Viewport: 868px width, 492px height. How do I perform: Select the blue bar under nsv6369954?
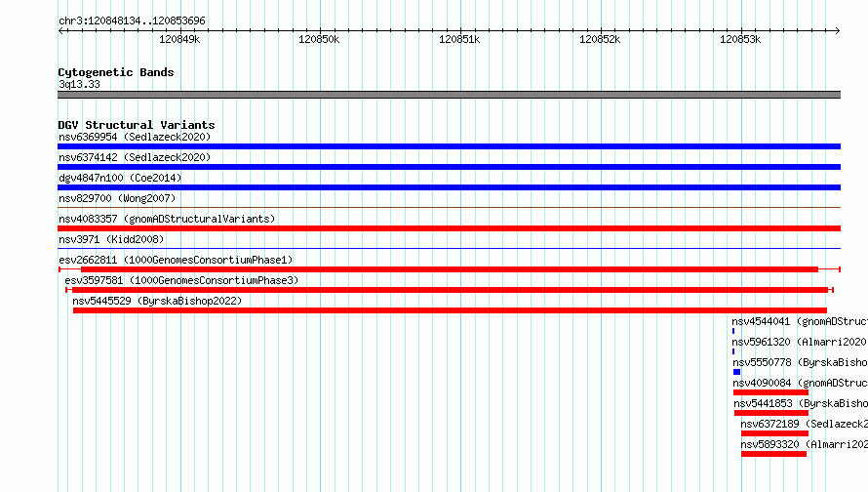449,146
